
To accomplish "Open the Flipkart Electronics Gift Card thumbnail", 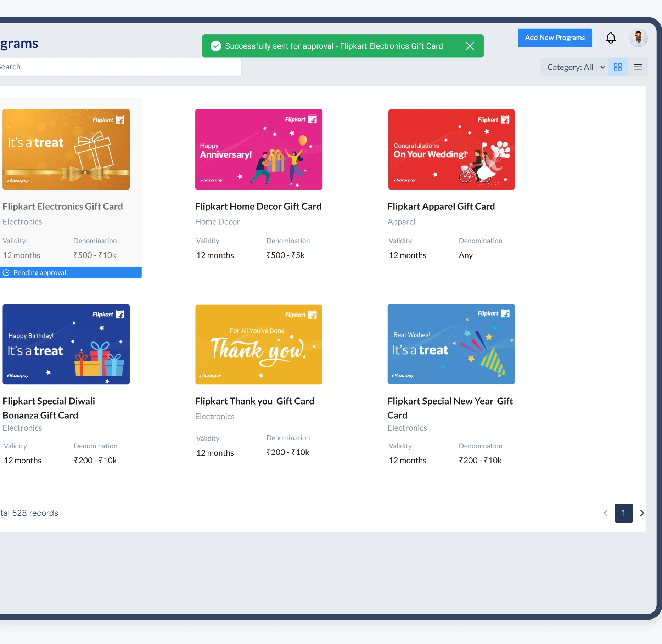I will 66,149.
